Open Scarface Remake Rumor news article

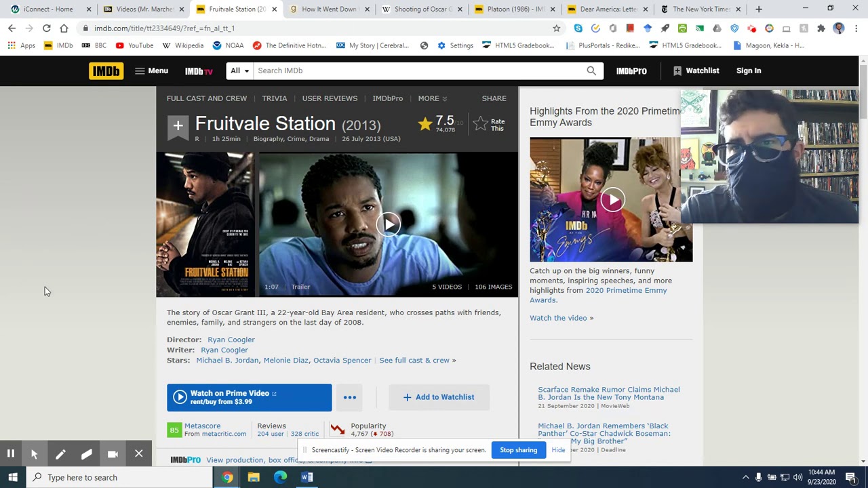[609, 393]
